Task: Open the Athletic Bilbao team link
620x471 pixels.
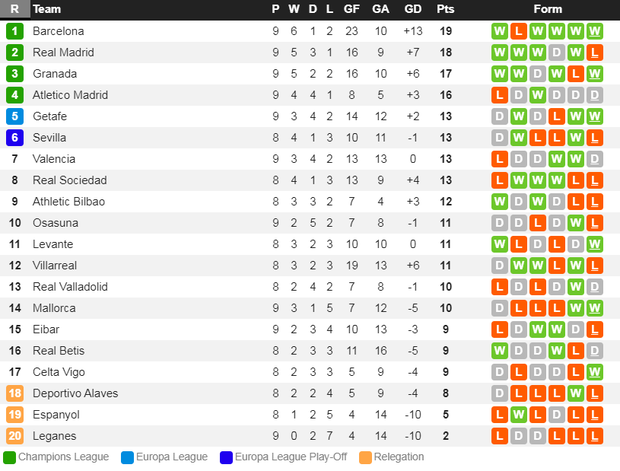Action: (x=69, y=202)
